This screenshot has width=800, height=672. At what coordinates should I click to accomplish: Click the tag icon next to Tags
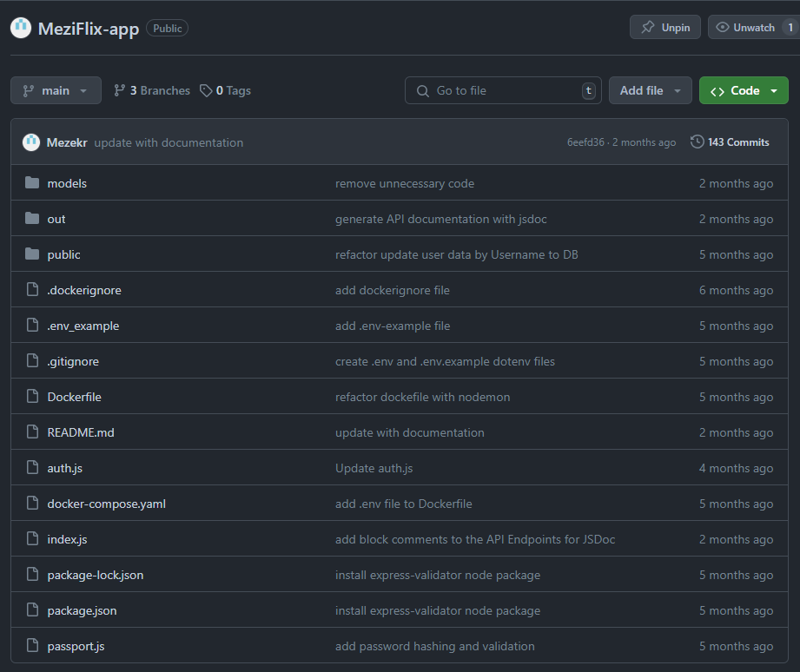click(206, 90)
